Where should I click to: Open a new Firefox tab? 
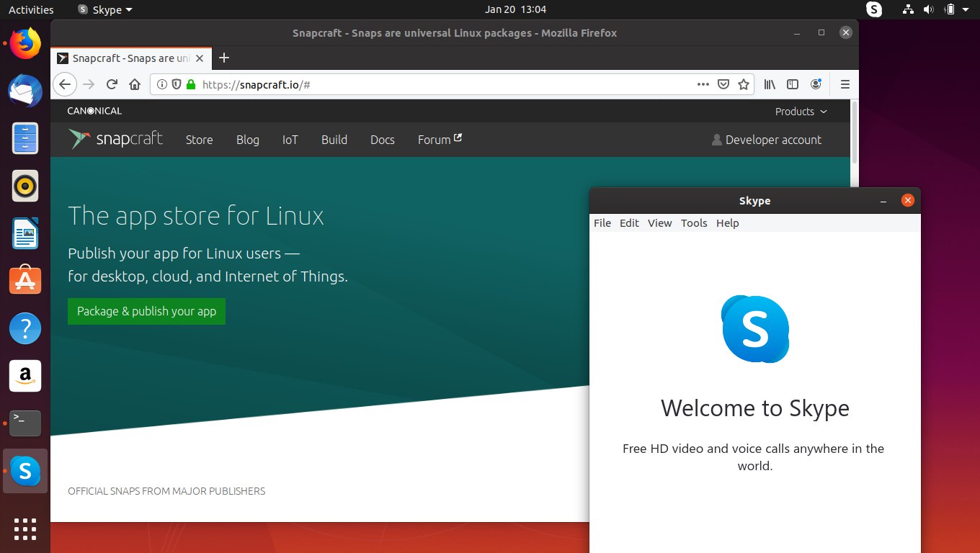click(223, 58)
